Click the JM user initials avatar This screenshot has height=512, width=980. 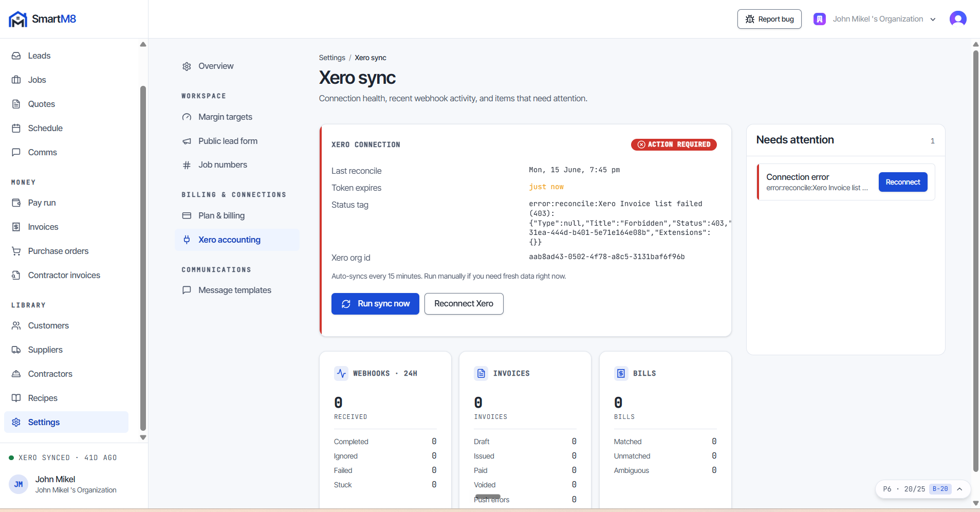19,484
